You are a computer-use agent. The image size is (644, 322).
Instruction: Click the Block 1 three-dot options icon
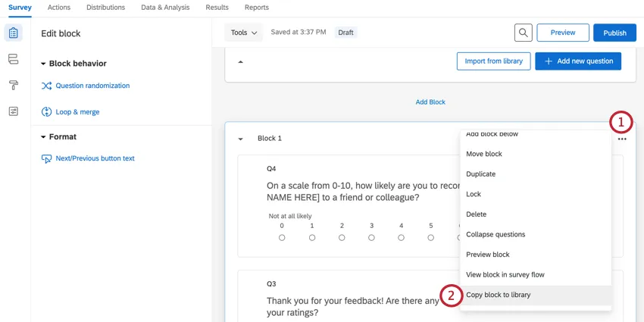[x=622, y=139]
